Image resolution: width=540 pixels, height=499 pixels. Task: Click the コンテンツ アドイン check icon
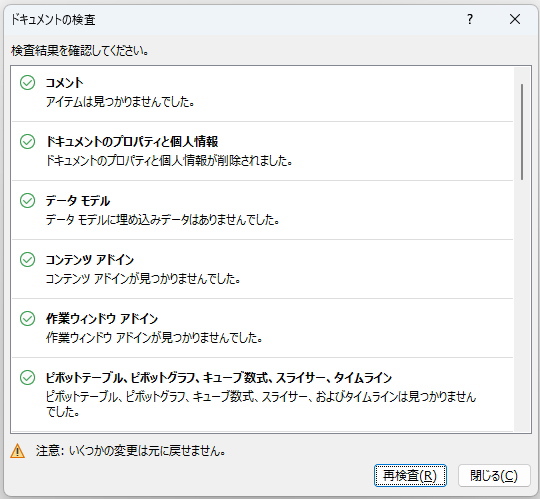(x=27, y=260)
